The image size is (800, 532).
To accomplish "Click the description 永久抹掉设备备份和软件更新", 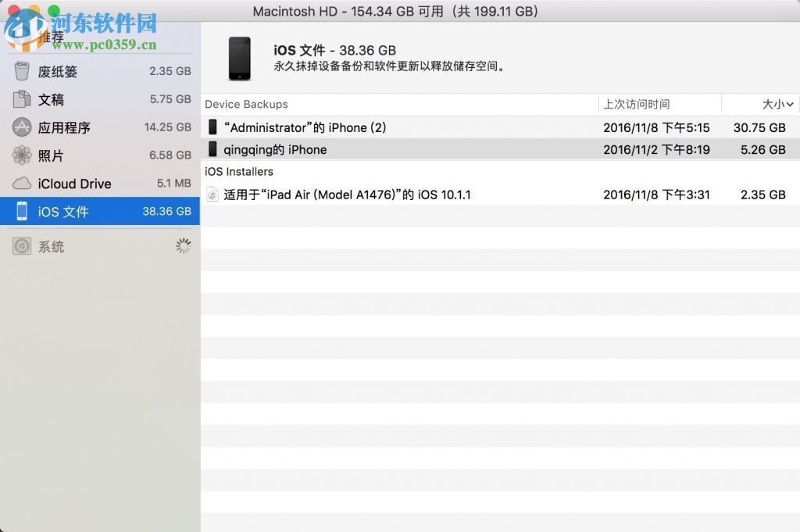I will [390, 66].
